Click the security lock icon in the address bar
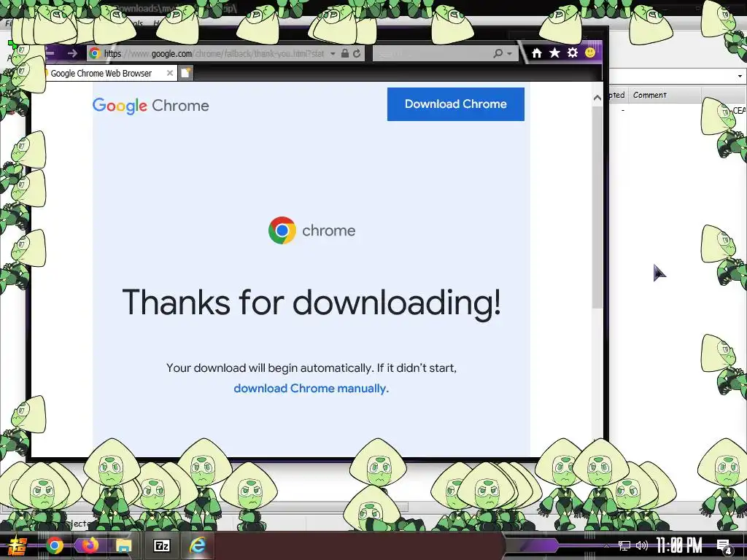747x560 pixels. coord(345,53)
